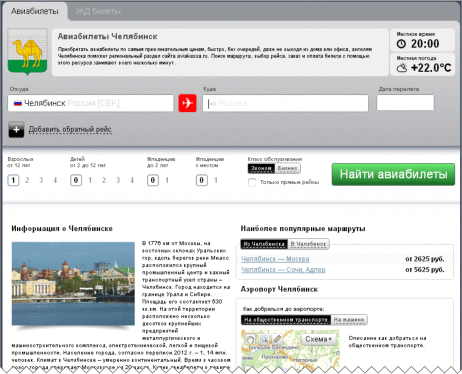Image resolution: width=462 pixels, height=374 pixels.
Task: Enable Только прямые рейсы checkbox
Action: click(252, 182)
